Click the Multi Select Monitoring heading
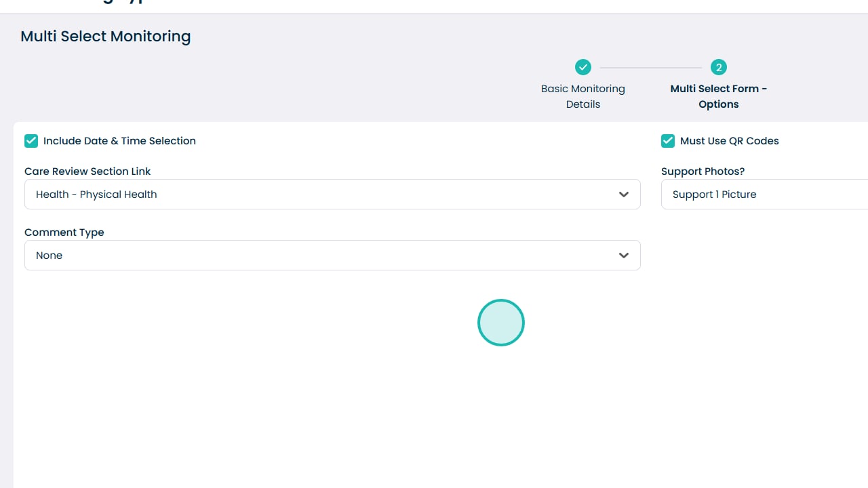The height and width of the screenshot is (488, 868). click(x=106, y=37)
